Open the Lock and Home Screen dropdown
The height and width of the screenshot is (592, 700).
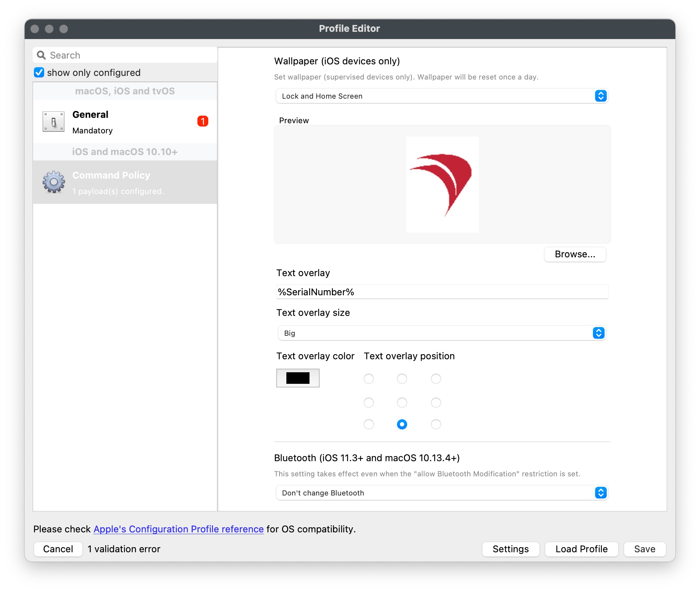(x=442, y=96)
